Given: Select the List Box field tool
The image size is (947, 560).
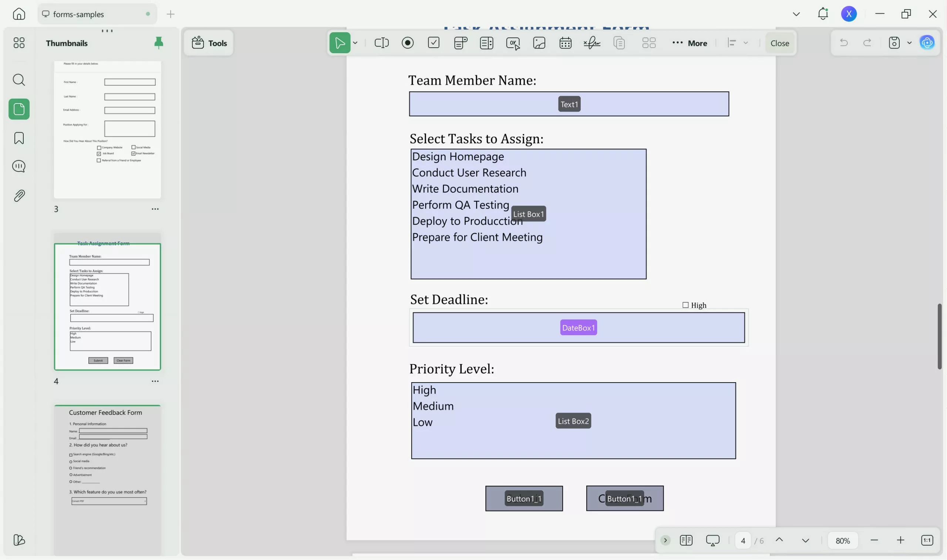Looking at the screenshot, I should point(486,43).
